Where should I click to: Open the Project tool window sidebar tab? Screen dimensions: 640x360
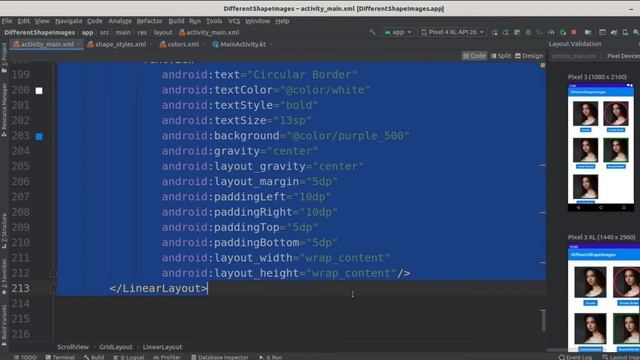tap(4, 58)
